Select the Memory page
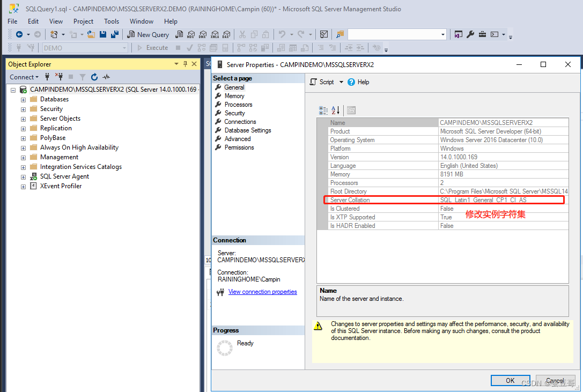The image size is (583, 392). click(x=234, y=96)
